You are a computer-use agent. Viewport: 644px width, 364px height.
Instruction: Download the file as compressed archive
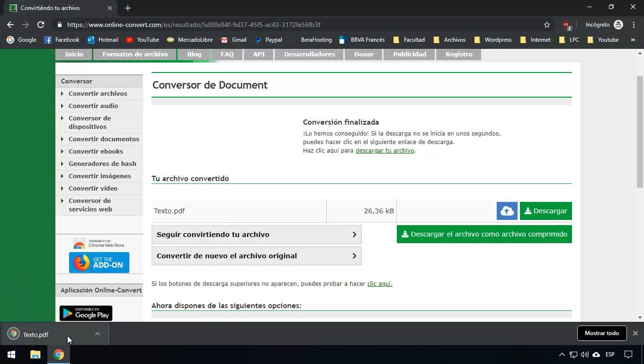click(484, 234)
